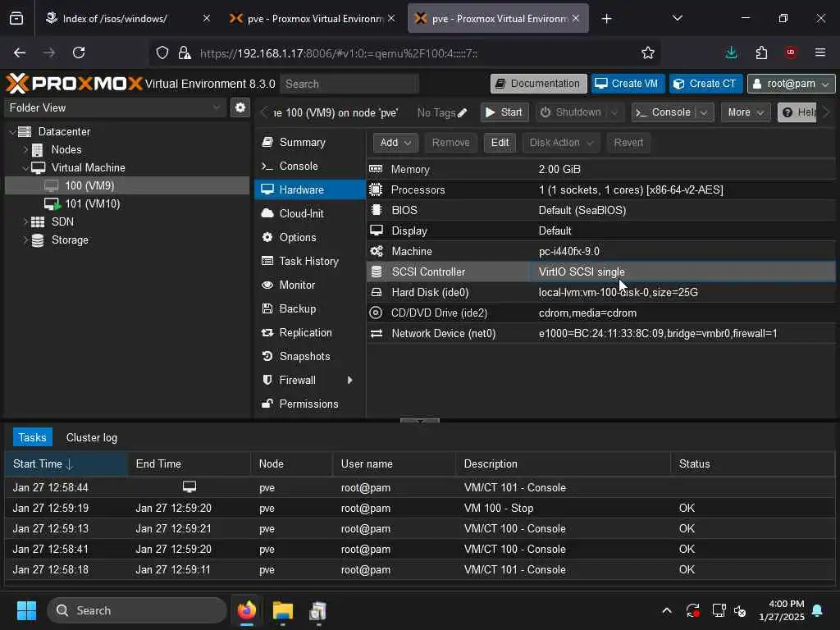Click the browser URL address bar
Image resolution: width=840 pixels, height=630 pixels.
pos(407,53)
